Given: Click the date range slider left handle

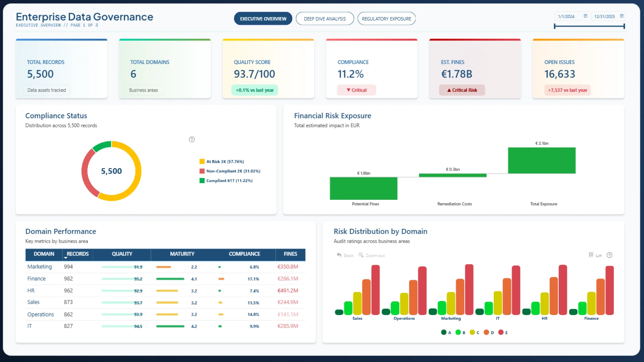Looking at the screenshot, I should (x=555, y=26).
